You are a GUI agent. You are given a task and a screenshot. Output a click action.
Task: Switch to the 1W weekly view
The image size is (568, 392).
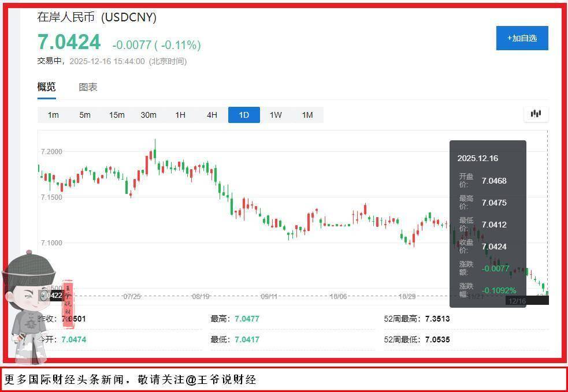[x=276, y=115]
